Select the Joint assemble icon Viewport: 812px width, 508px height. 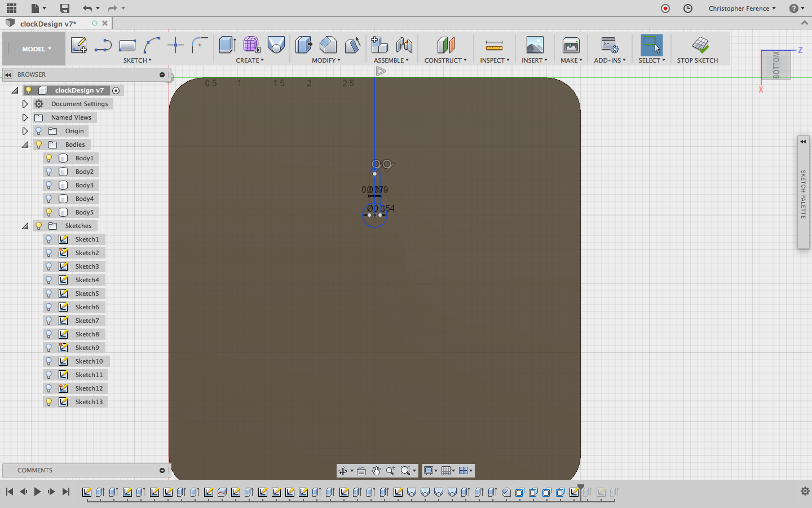[404, 45]
